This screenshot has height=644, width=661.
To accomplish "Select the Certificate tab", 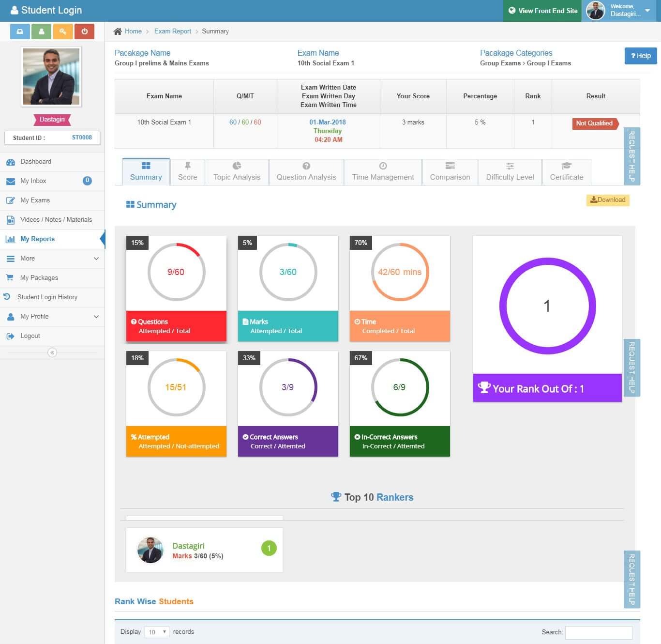I will coord(566,172).
